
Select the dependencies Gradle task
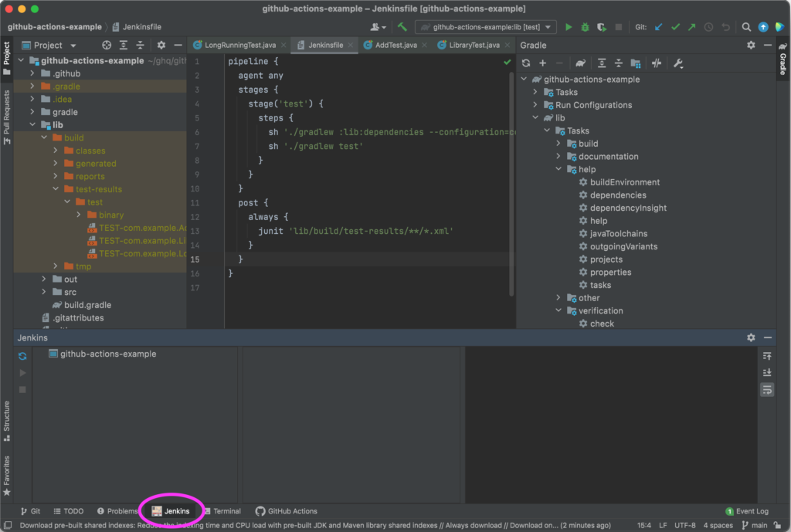coord(618,195)
